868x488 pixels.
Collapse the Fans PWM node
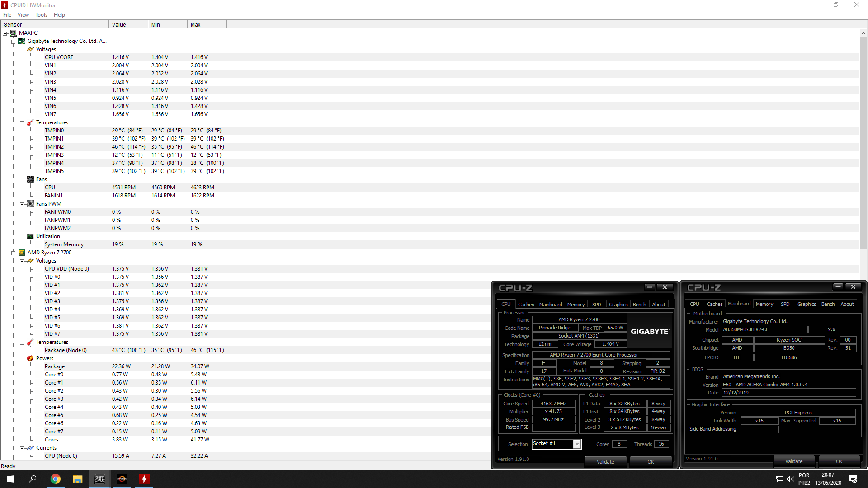pyautogui.click(x=22, y=204)
